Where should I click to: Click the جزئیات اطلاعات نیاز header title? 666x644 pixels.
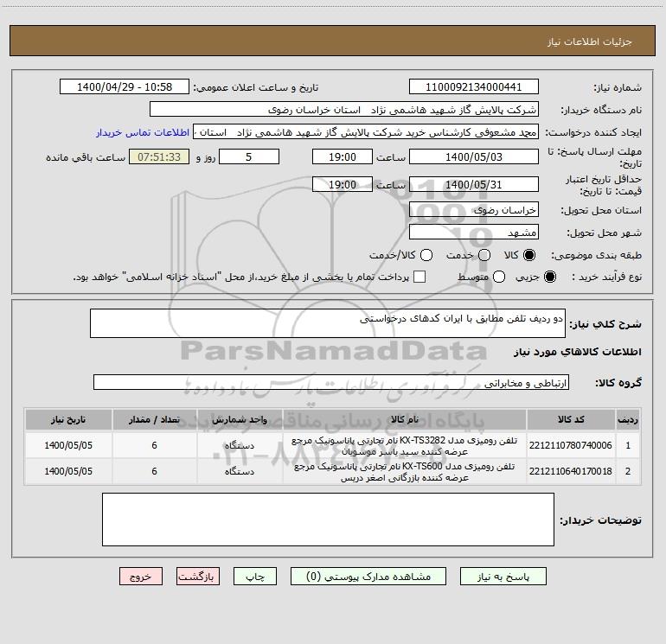(x=589, y=41)
